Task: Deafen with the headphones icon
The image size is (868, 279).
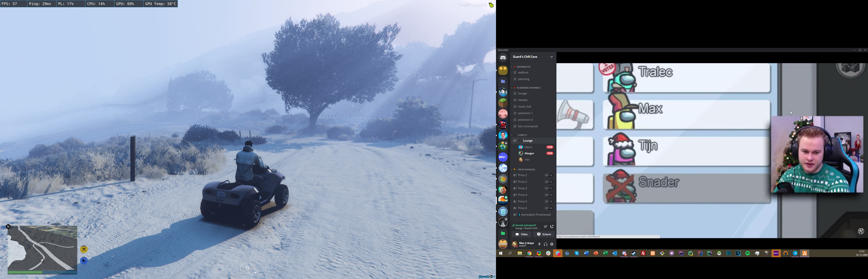Action: point(546,244)
